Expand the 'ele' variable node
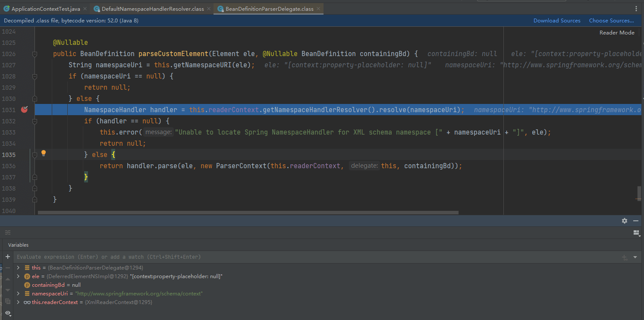Viewport: 644px width, 320px height. (x=18, y=276)
